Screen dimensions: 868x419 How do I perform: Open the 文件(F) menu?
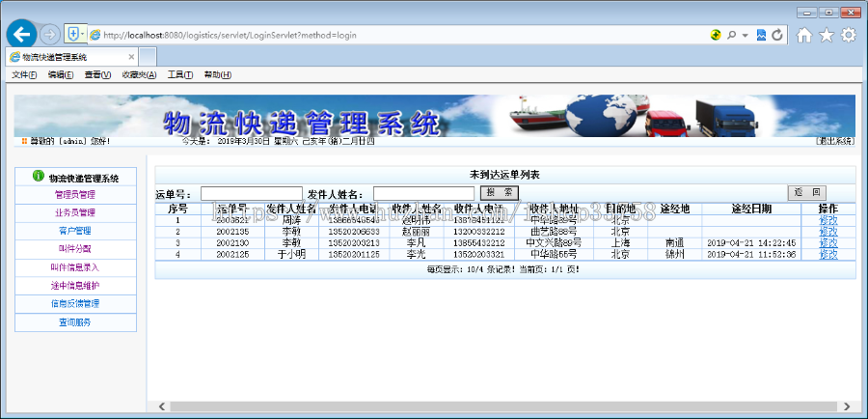(x=24, y=75)
